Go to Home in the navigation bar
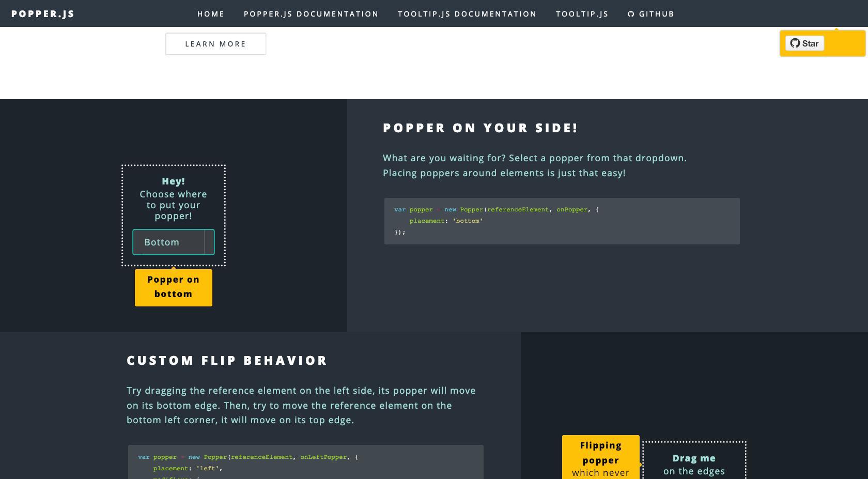868x479 pixels. click(x=211, y=14)
